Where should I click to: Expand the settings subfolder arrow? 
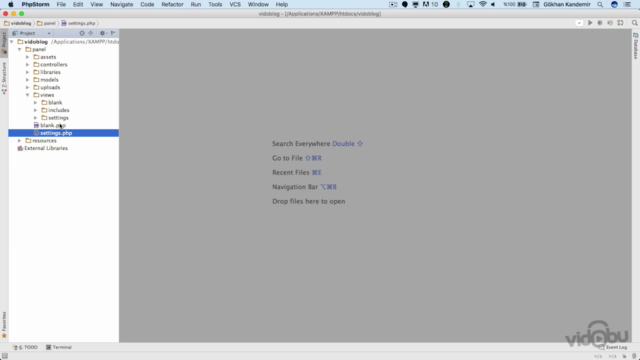tap(36, 118)
